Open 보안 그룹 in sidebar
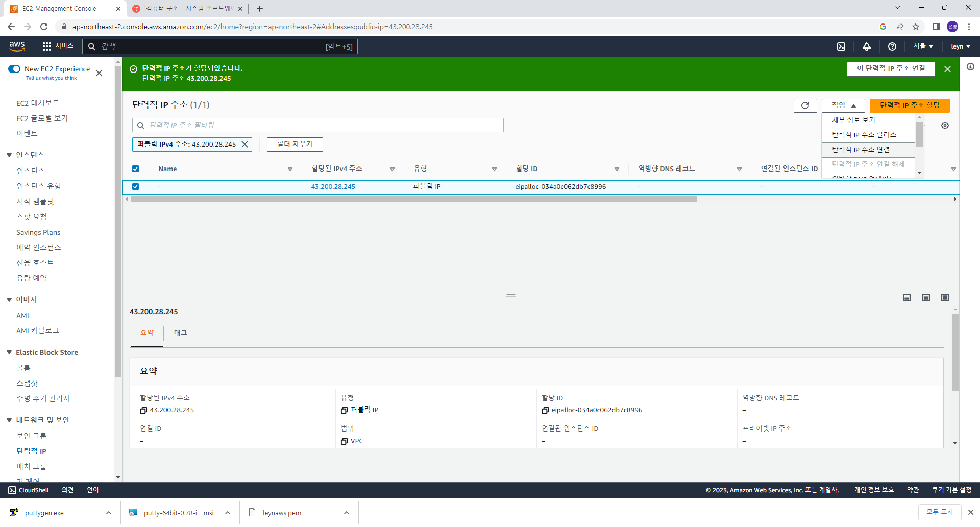This screenshot has width=980, height=527. point(32,436)
